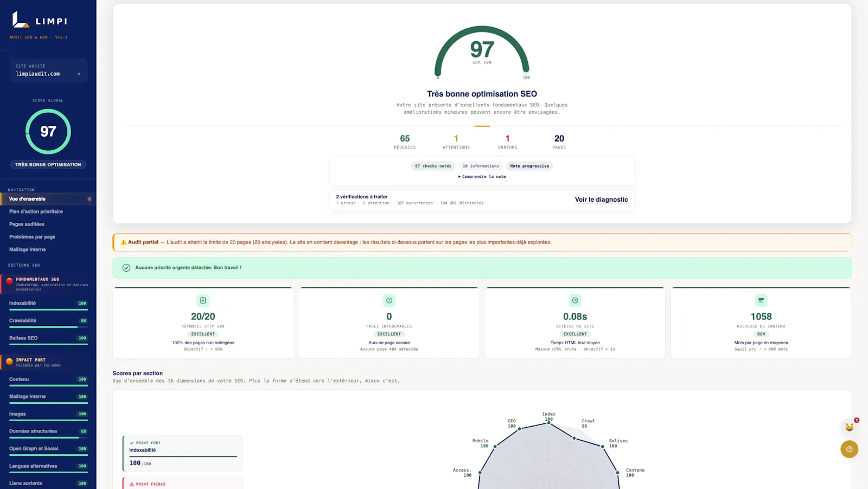The width and height of the screenshot is (868, 489).
Task: Click the pages introuvables alert icon
Action: (x=389, y=300)
